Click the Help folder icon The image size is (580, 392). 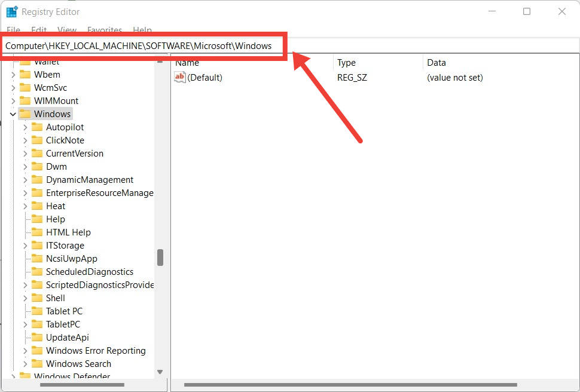(x=37, y=219)
